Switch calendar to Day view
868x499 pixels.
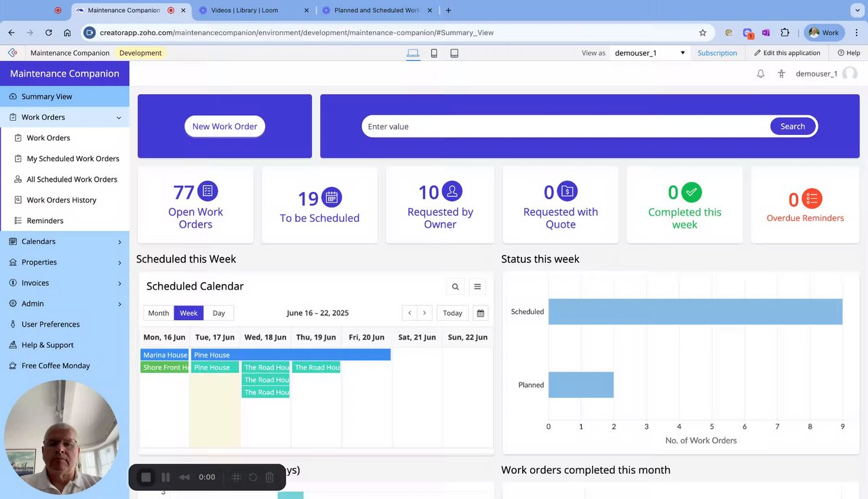pos(218,313)
